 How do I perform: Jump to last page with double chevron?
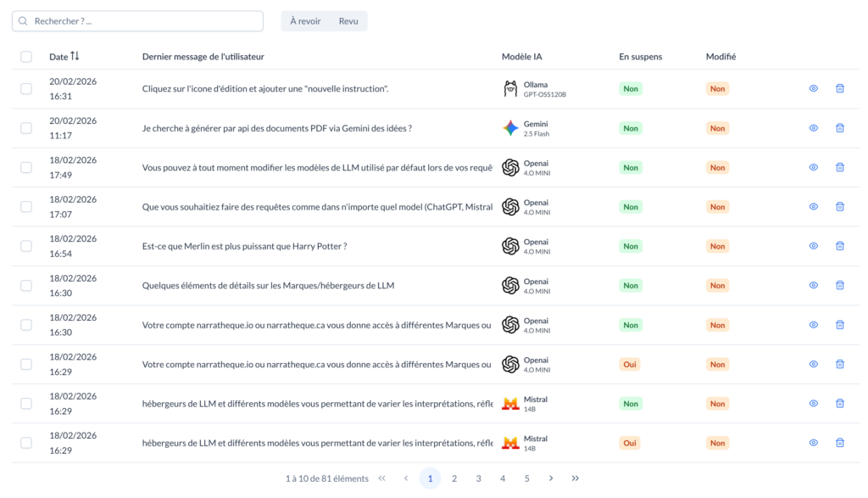[576, 478]
